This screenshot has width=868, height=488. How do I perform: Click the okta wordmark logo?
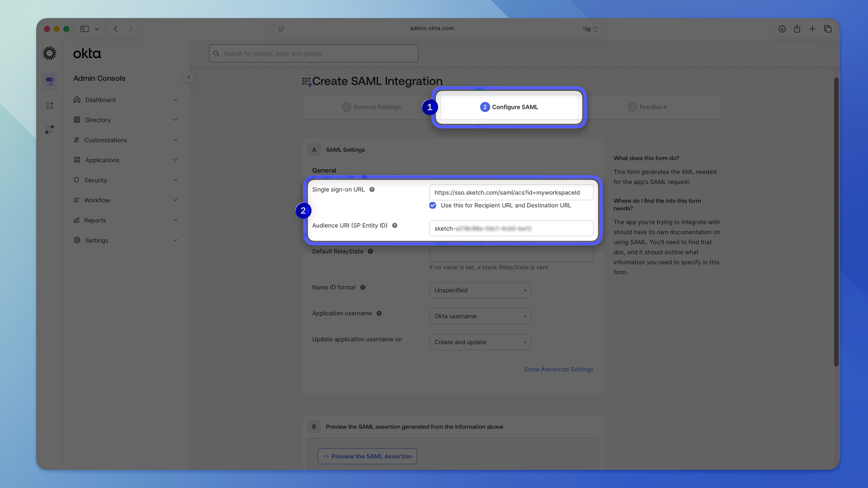87,53
